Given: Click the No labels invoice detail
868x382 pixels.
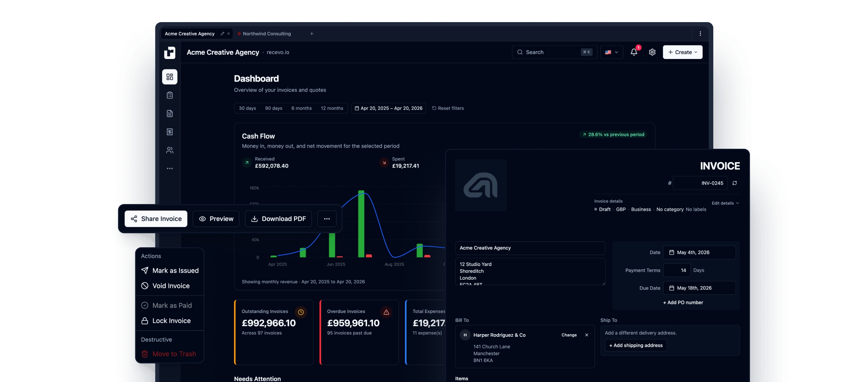Looking at the screenshot, I should (x=696, y=209).
